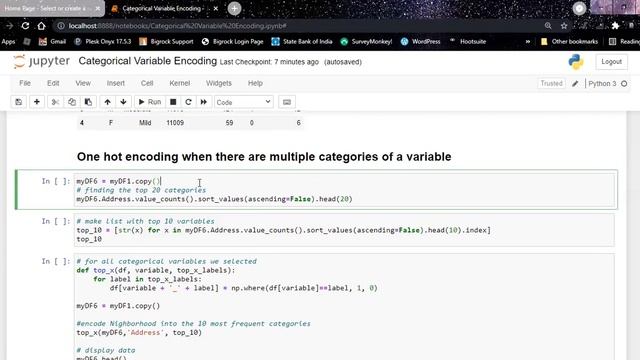Open browser extensions puzzle icon
Image resolution: width=640 pixels, height=360 pixels.
616,26
